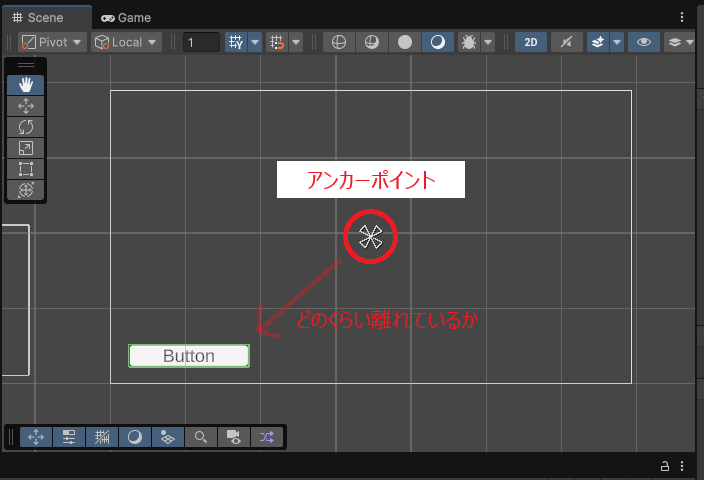
Task: Expand the scene effects dropdown arrow
Action: click(617, 42)
